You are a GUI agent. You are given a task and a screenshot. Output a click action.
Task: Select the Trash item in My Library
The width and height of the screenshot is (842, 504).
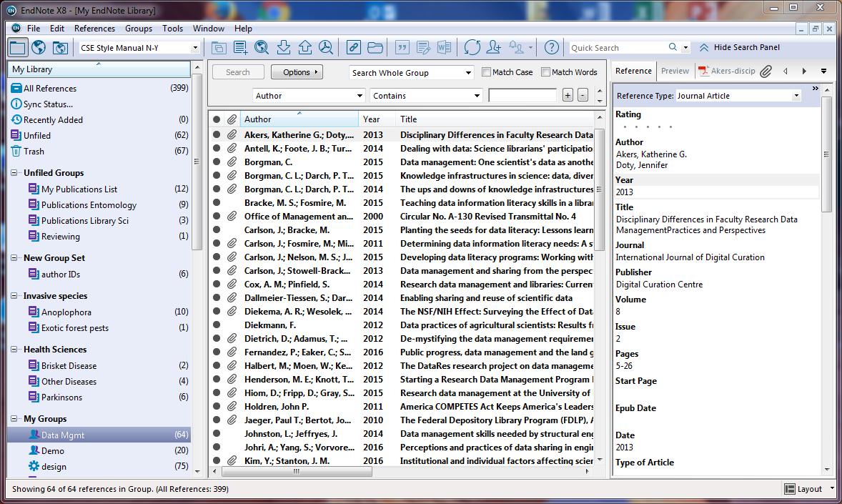(34, 152)
